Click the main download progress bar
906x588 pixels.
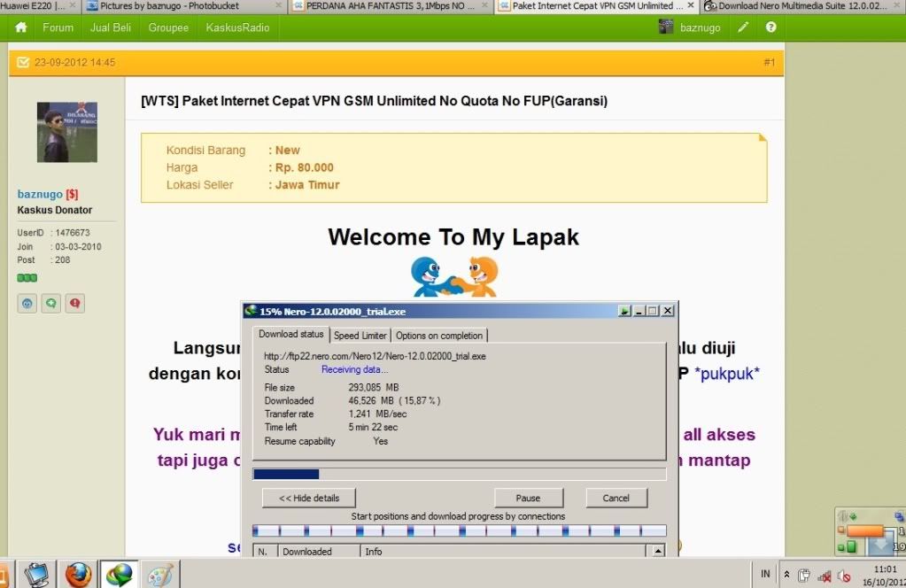pos(460,475)
